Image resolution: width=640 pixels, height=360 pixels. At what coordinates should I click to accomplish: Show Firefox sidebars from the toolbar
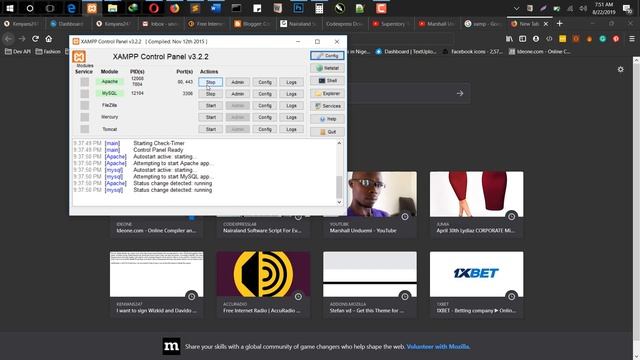coord(522,39)
